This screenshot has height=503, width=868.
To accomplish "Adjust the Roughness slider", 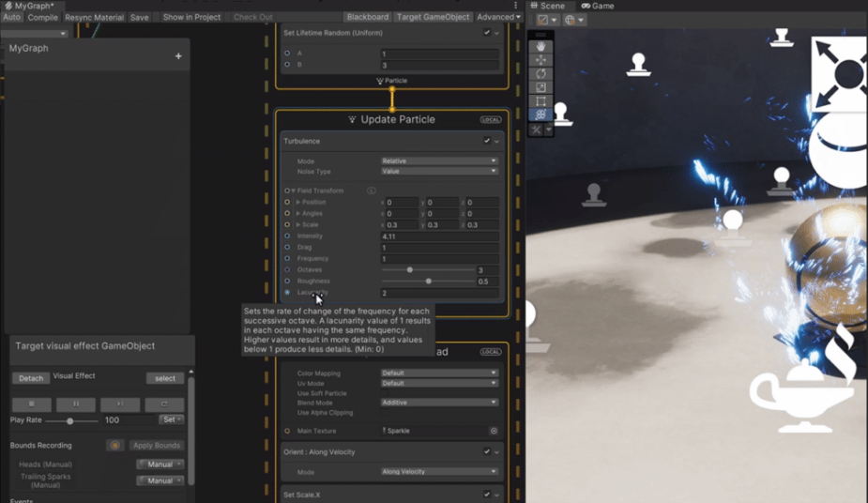I will click(429, 282).
